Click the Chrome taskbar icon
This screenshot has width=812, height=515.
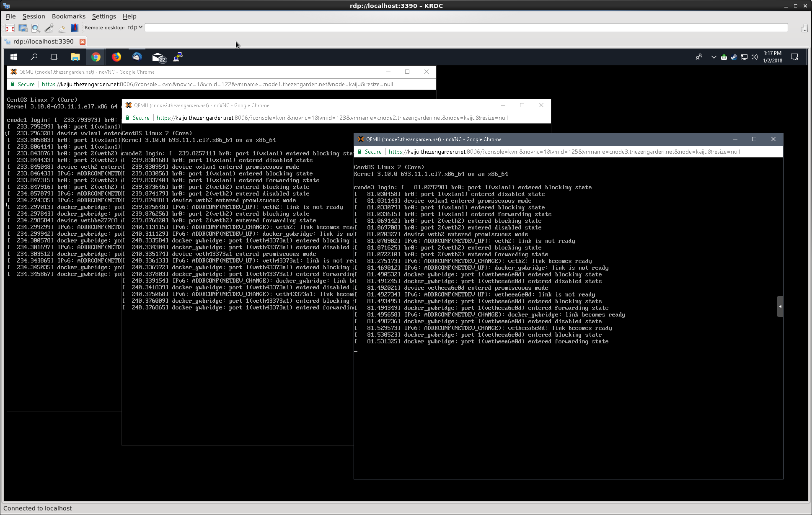click(x=96, y=57)
